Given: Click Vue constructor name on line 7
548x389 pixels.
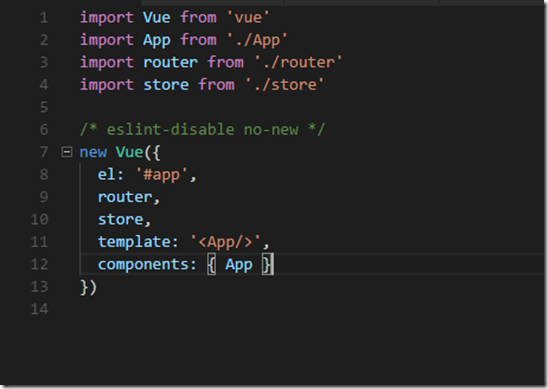Looking at the screenshot, I should pos(129,152).
